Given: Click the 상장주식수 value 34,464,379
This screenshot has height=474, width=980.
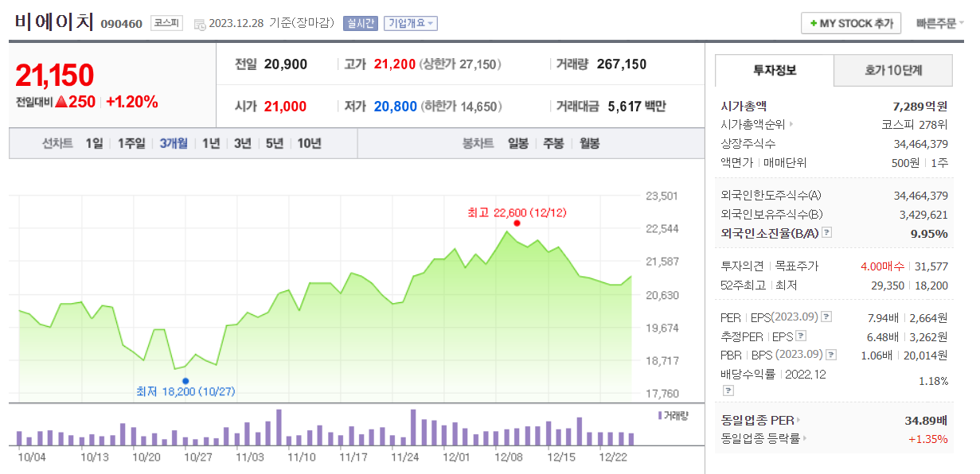Looking at the screenshot, I should (921, 143).
